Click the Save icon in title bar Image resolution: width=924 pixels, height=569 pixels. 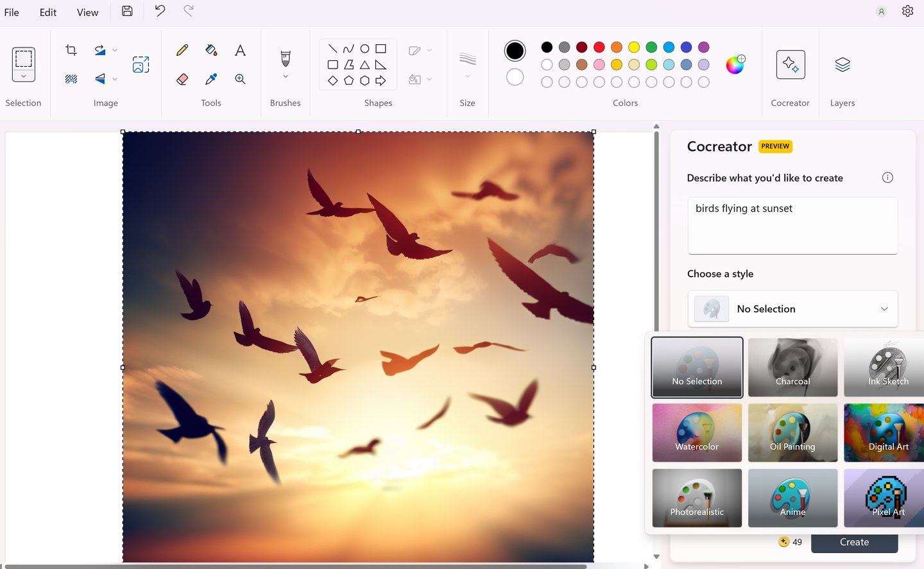pos(127,11)
